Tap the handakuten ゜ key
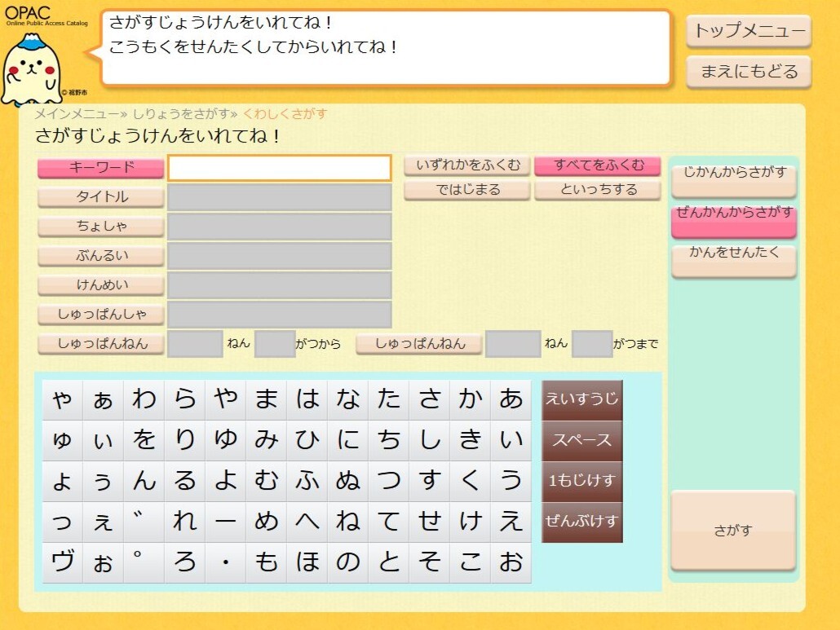This screenshot has width=840, height=630. [144, 563]
